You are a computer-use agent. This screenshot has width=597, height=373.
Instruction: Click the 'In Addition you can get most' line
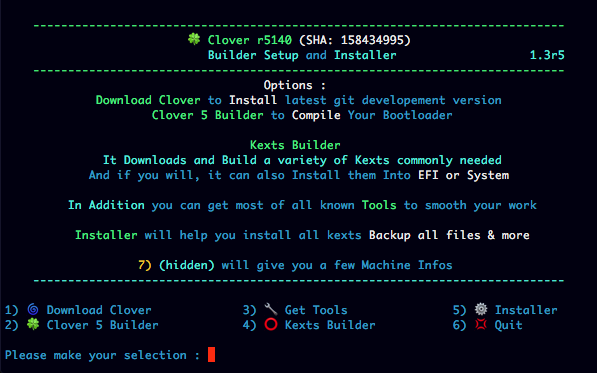[x=302, y=205]
